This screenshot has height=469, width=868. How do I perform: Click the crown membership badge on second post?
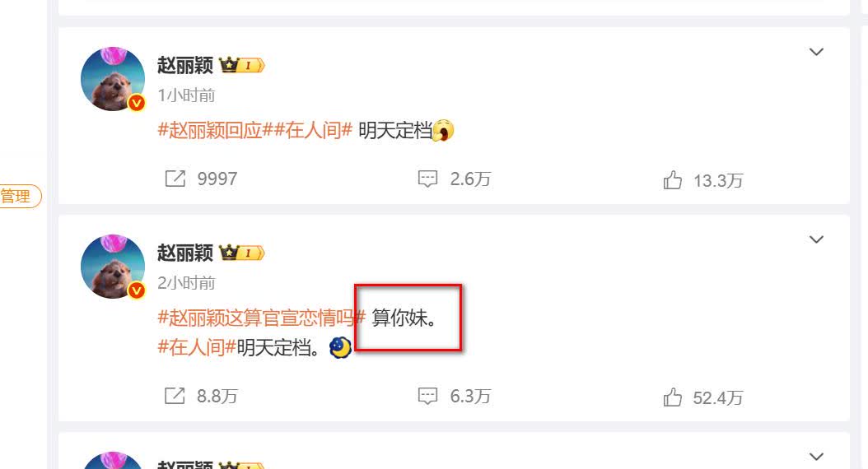coord(242,253)
